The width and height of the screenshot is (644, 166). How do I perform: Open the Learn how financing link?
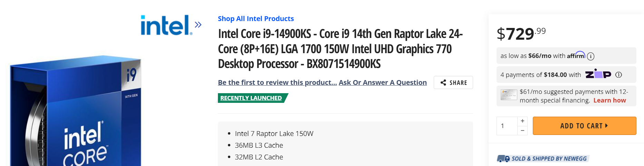coord(609,100)
